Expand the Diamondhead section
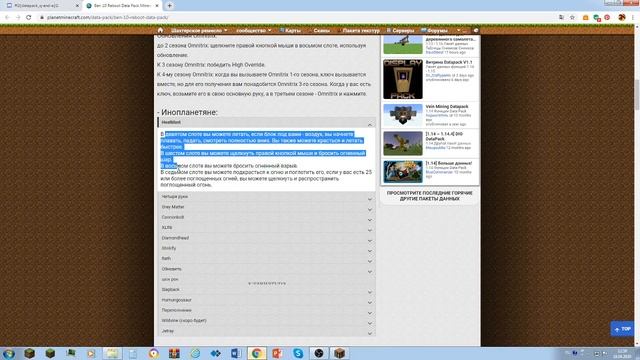The width and height of the screenshot is (640, 360). tap(266, 238)
